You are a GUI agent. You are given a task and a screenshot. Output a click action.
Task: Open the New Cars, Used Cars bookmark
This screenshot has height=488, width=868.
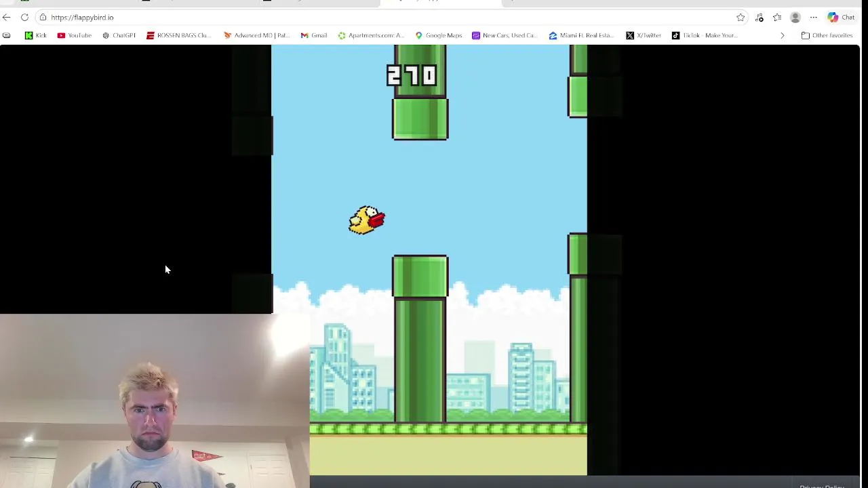505,35
